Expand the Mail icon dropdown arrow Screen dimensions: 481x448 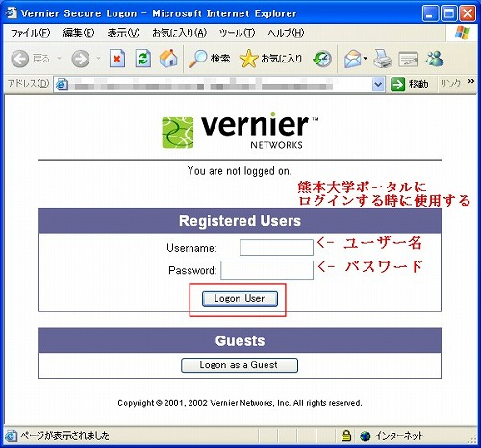click(366, 59)
